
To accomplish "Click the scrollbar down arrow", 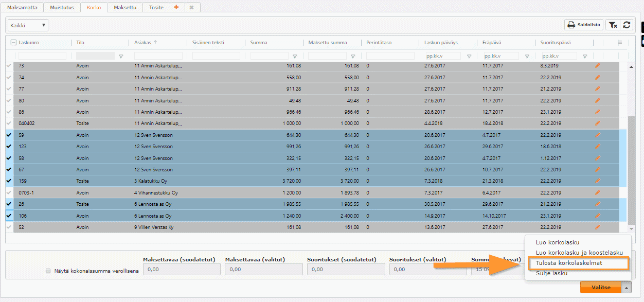I will tap(632, 228).
